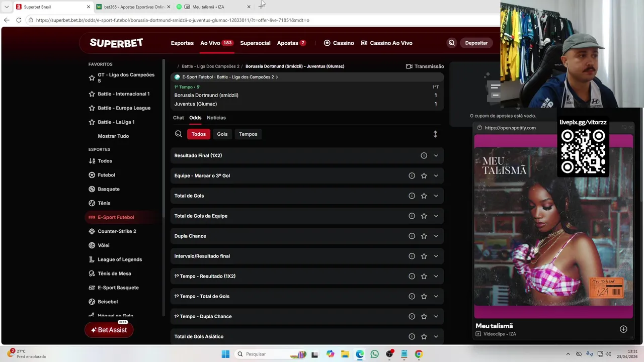This screenshot has height=362, width=644.
Task: Select Tênis in the sports sidebar
Action: coord(104,203)
